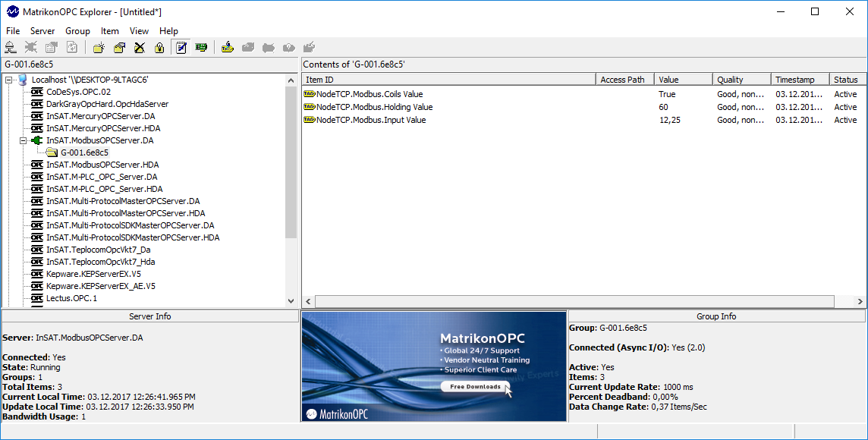The height and width of the screenshot is (440, 868).
Task: Click the Add Tags toolbar icon
Action: 227,48
